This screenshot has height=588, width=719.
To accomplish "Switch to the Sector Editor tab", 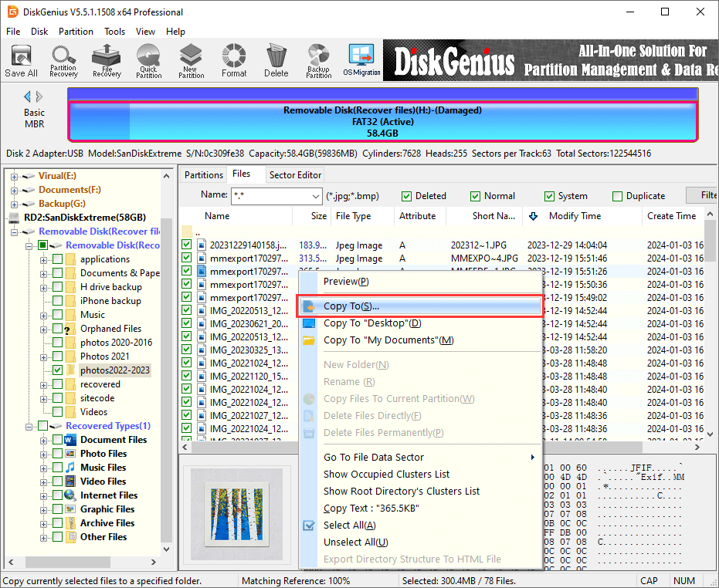I will pyautogui.click(x=295, y=175).
